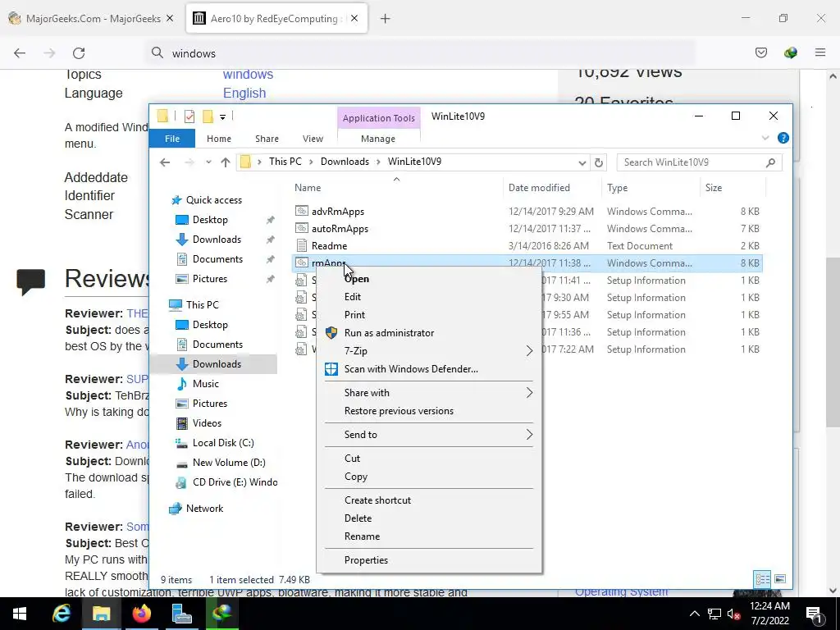
Task: Save page to Pocket icon
Action: coord(760,52)
